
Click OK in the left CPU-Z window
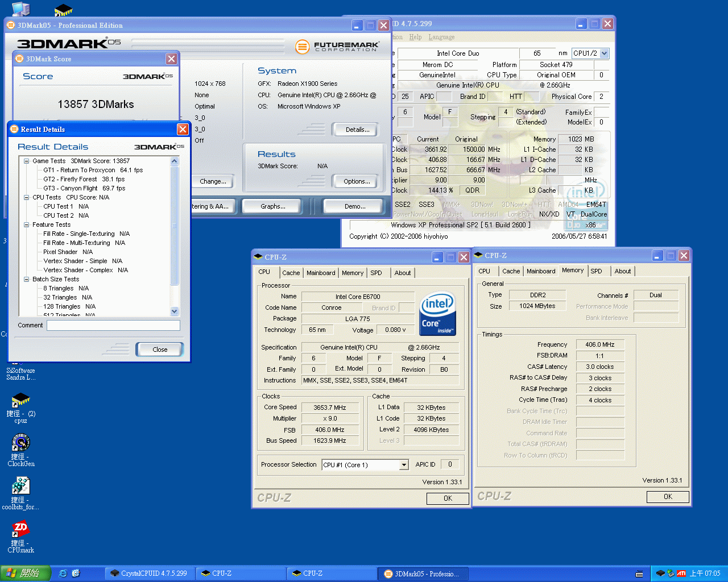(x=448, y=498)
